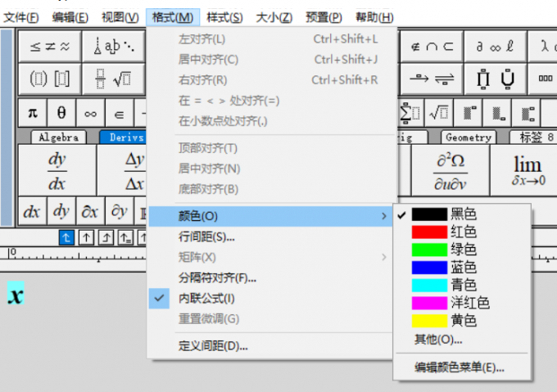Pick the yellow 黄色 color swatch
Image resolution: width=557 pixels, height=392 pixels.
click(x=429, y=321)
